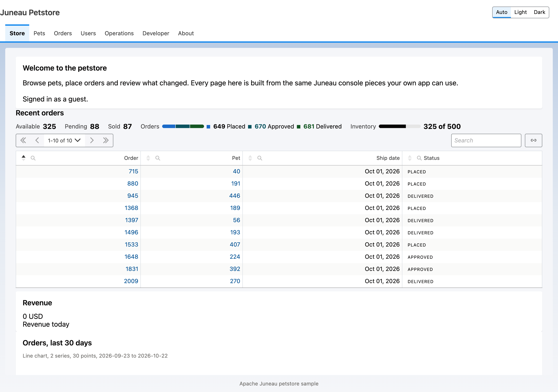Open filter search in Pet column
Screen dimensions: 558x392
[158, 158]
